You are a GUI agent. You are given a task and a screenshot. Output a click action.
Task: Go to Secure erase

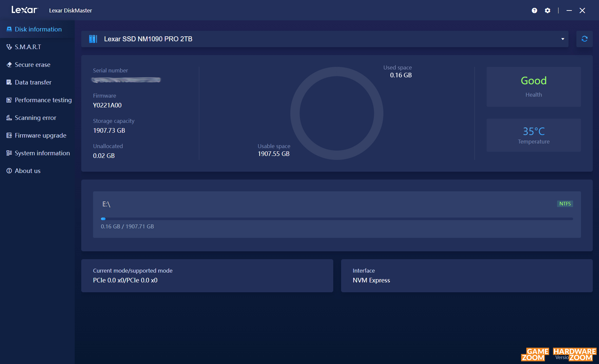click(x=37, y=65)
